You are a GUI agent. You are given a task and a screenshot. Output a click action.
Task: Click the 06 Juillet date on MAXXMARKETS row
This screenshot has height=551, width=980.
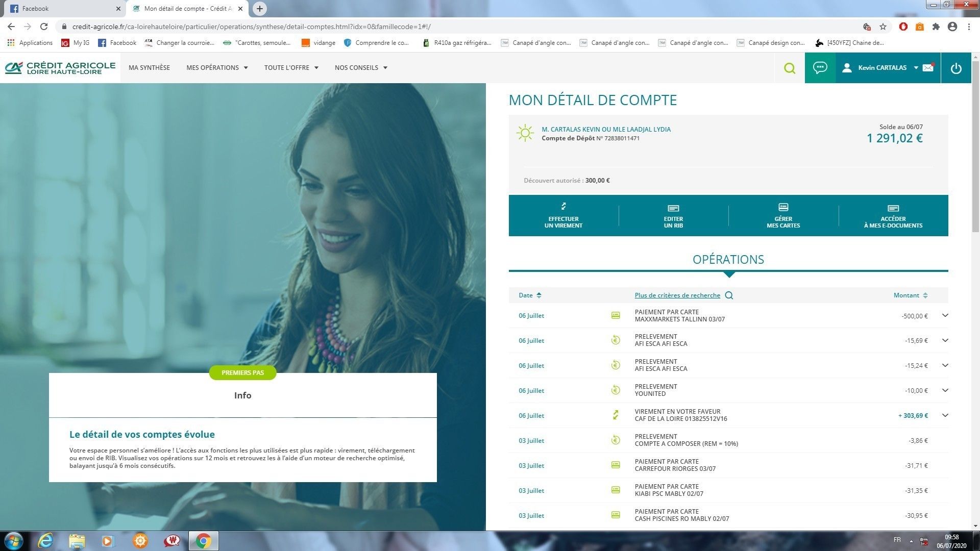tap(531, 316)
